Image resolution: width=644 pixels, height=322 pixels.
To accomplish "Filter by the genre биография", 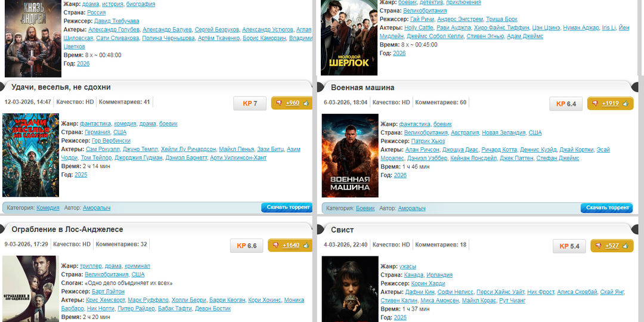I will pyautogui.click(x=141, y=4).
